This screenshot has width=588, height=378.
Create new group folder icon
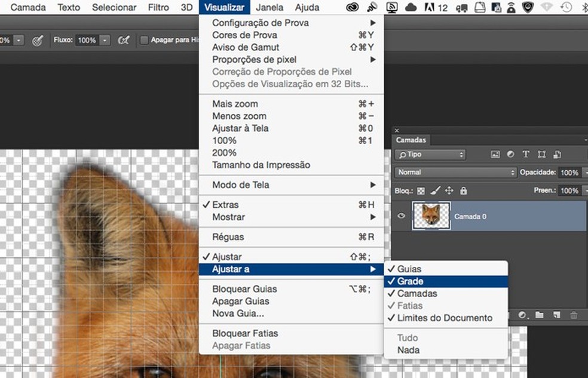(x=539, y=315)
